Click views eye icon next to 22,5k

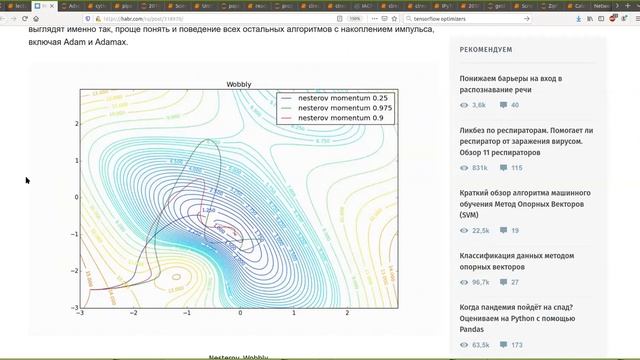(464, 230)
